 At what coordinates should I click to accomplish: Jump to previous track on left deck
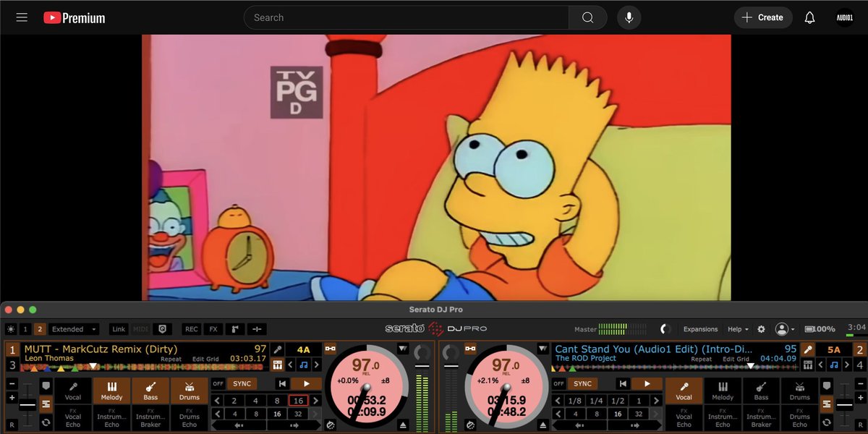[x=281, y=384]
